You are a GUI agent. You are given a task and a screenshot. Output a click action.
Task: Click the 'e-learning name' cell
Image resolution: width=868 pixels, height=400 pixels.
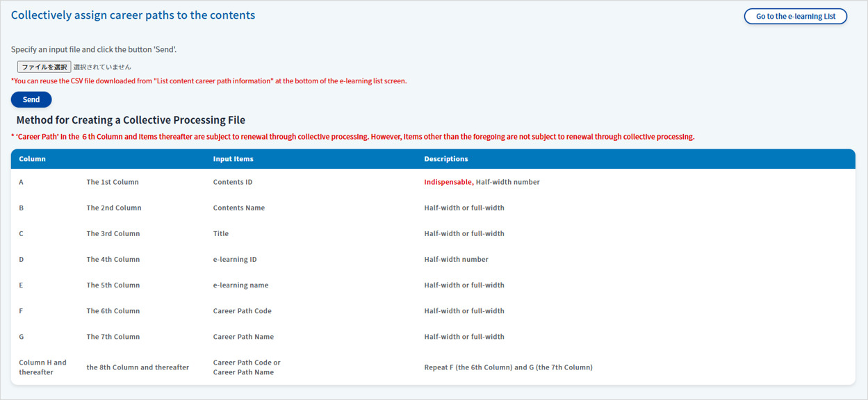(240, 285)
